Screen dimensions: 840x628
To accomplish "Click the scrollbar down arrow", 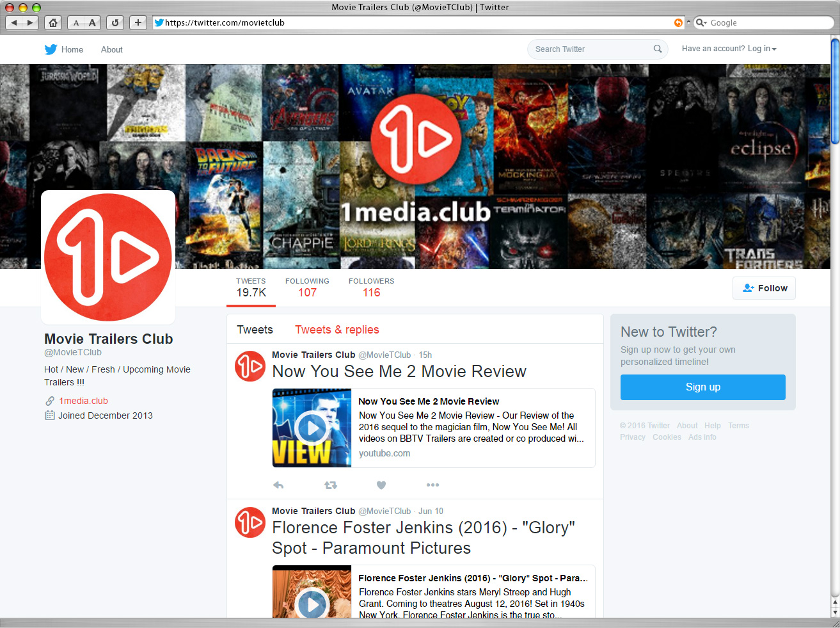I will pyautogui.click(x=835, y=613).
